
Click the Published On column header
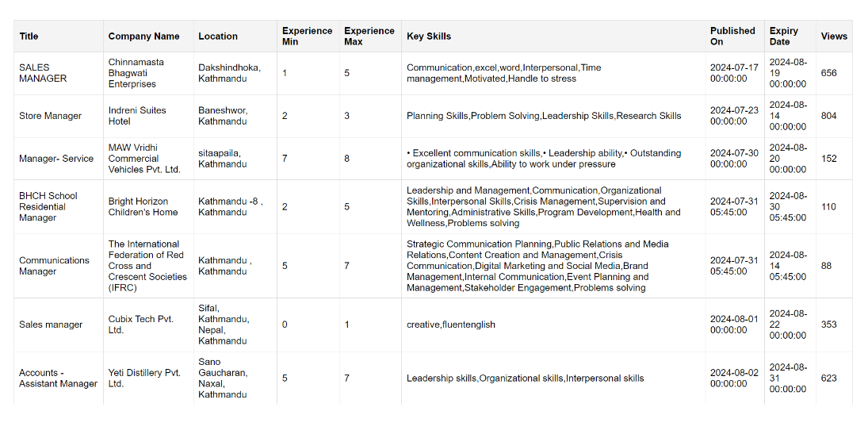click(732, 36)
